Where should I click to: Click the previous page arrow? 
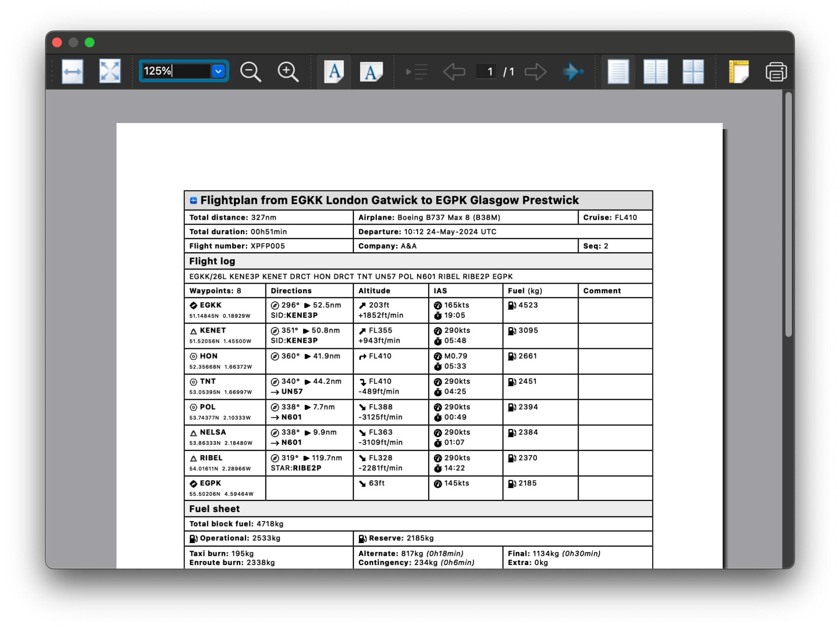click(x=454, y=72)
